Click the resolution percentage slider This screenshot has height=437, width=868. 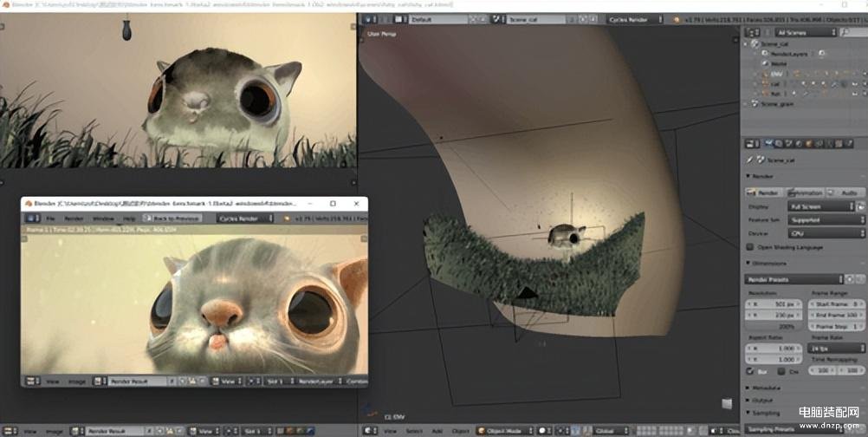pyautogui.click(x=774, y=326)
